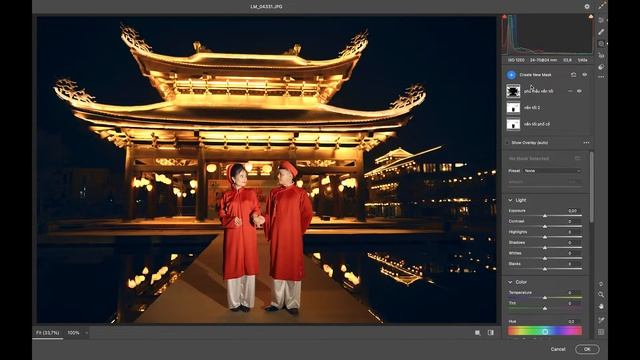Select the Red Eye tool

pos(601,55)
